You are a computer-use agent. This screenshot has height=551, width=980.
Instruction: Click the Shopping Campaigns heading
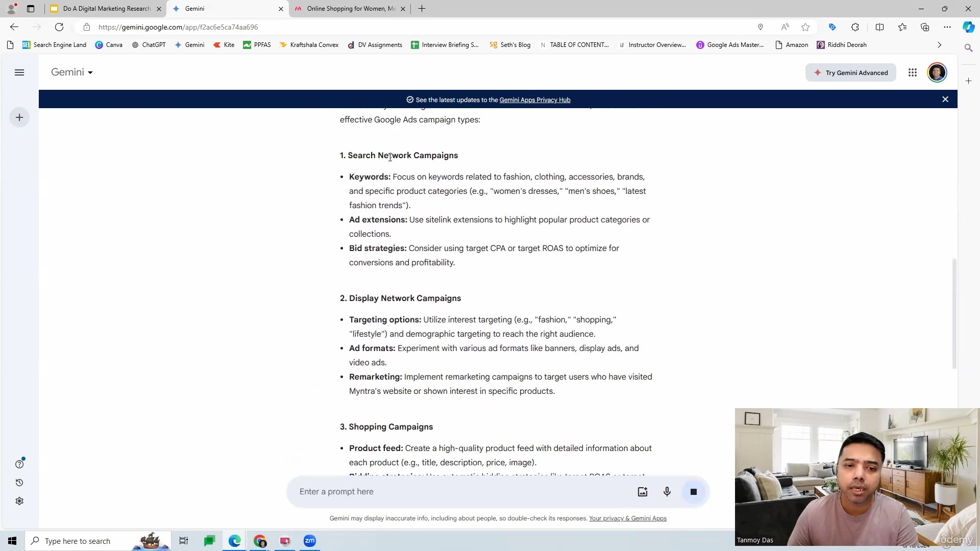click(x=386, y=427)
